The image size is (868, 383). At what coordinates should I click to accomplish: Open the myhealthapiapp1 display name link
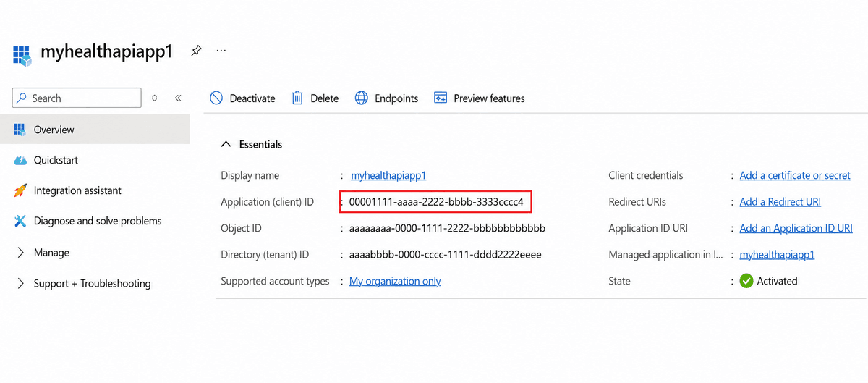pyautogui.click(x=388, y=175)
